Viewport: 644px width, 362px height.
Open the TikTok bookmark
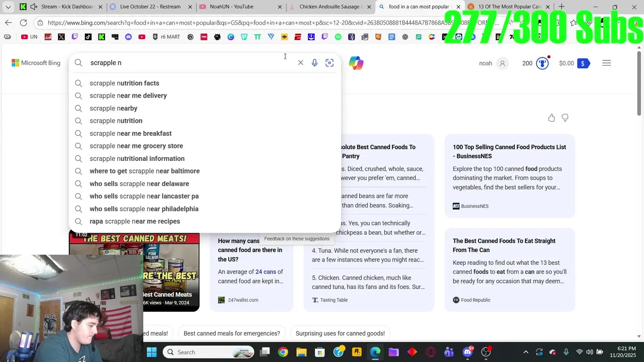(88, 37)
